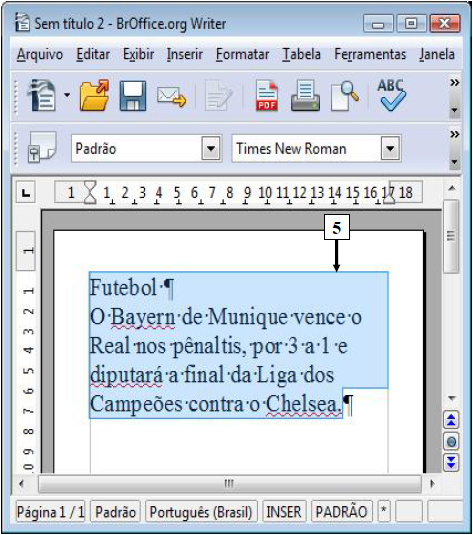Screen dimensions: 473x535
Task: Click the vertical scrollbar thumb
Action: point(451,236)
